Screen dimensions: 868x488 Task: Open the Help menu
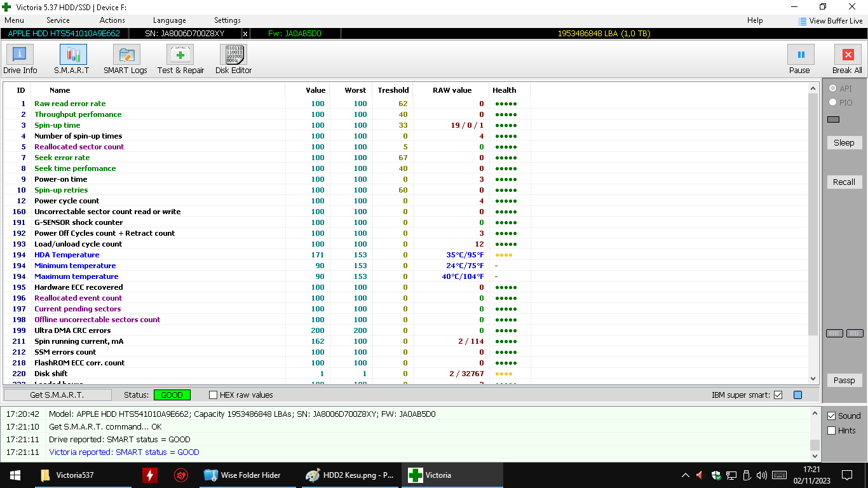point(755,20)
